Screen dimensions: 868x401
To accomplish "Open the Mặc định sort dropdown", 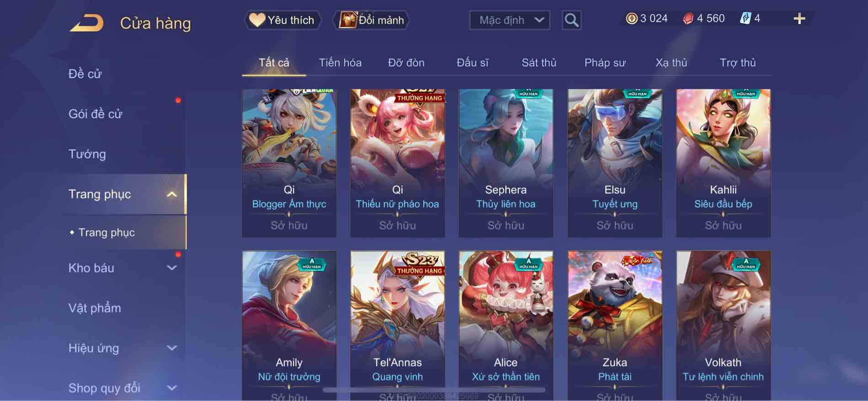I will pos(509,20).
